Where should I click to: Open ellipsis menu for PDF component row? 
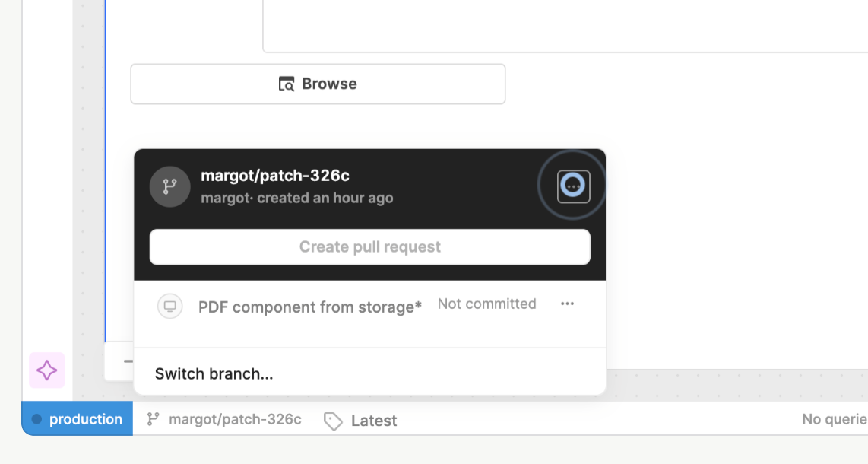point(567,304)
